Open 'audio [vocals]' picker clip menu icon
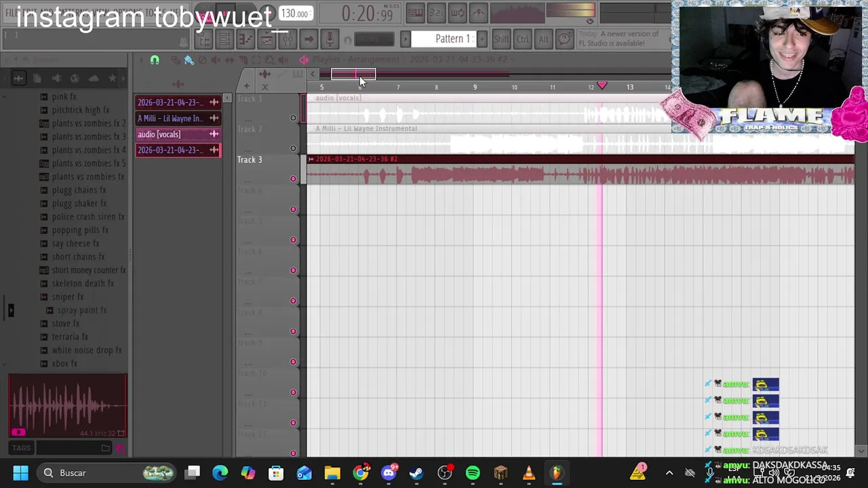The width and height of the screenshot is (868, 488). pyautogui.click(x=214, y=134)
